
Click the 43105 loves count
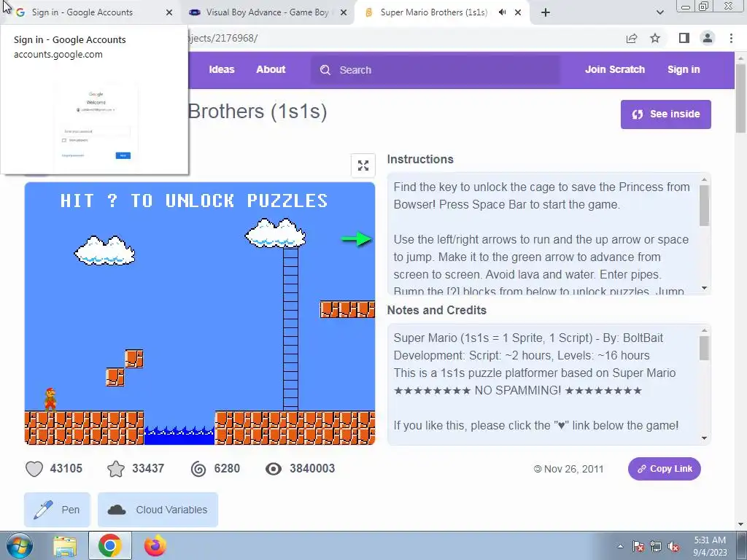pyautogui.click(x=66, y=469)
